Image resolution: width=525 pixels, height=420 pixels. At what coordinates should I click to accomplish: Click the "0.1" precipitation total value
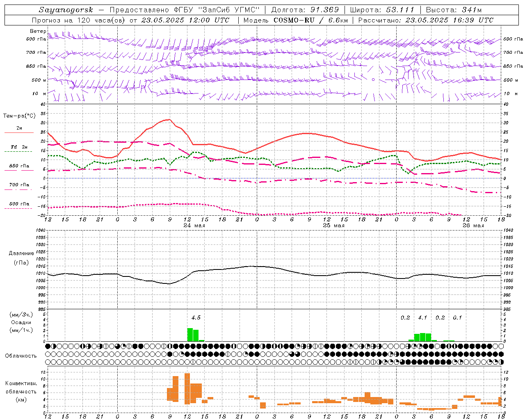pyautogui.click(x=457, y=317)
